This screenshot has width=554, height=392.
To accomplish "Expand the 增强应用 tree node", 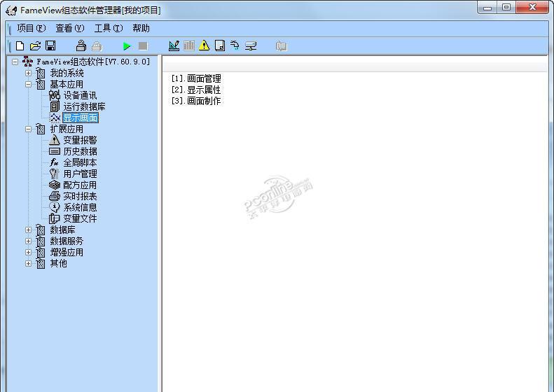I will (28, 253).
